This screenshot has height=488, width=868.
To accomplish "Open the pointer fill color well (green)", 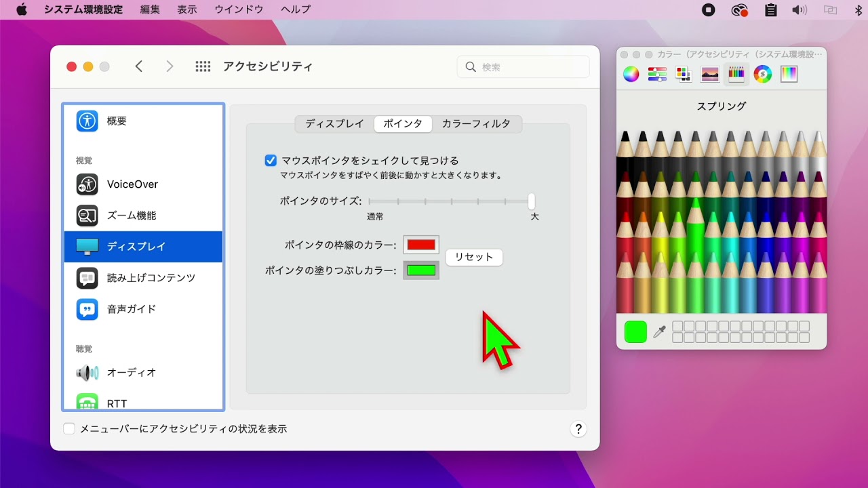I will point(421,270).
